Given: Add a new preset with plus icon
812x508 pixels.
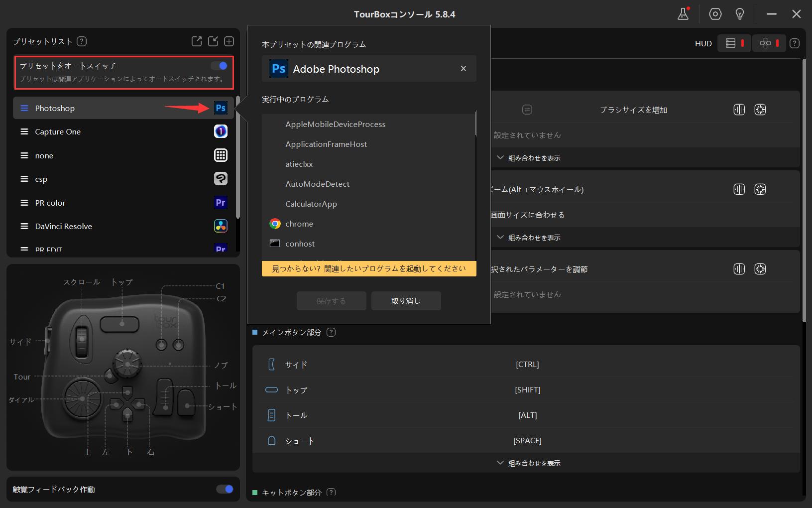Looking at the screenshot, I should [x=229, y=41].
